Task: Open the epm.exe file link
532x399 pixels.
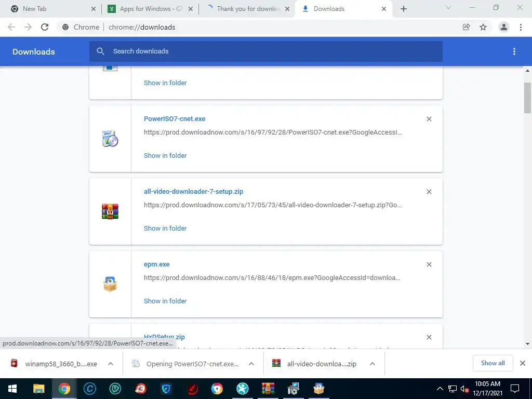Action: pos(156,264)
